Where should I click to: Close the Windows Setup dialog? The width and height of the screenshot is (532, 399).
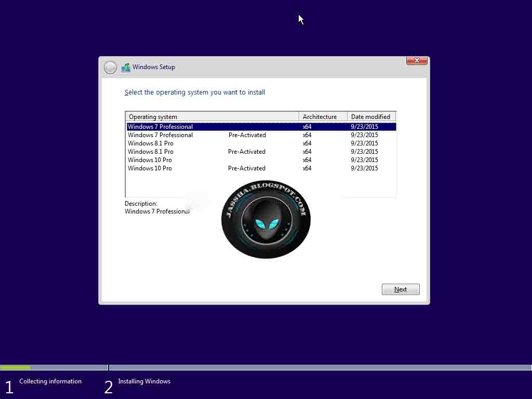pos(417,60)
